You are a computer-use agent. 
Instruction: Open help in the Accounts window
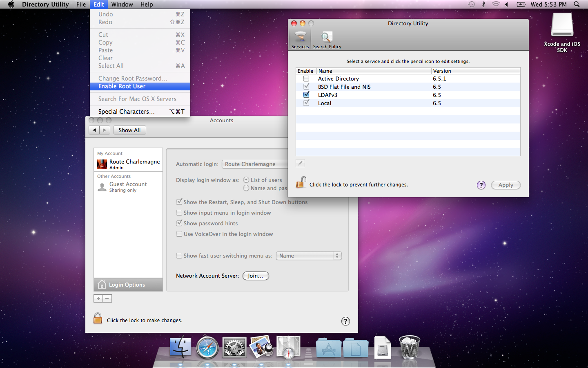click(x=345, y=321)
